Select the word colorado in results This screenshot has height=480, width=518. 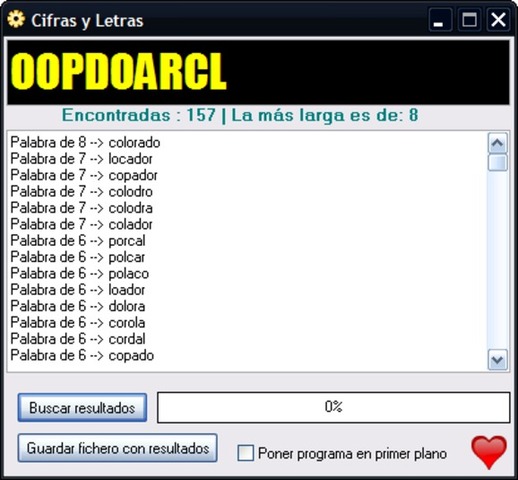coord(134,143)
